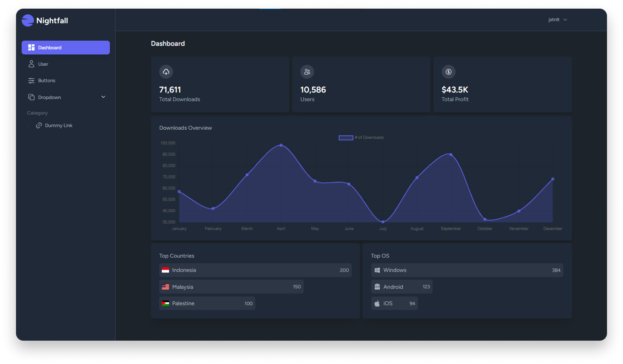The width and height of the screenshot is (623, 364).
Task: Click the Indonesia flag icon
Action: pos(165,270)
